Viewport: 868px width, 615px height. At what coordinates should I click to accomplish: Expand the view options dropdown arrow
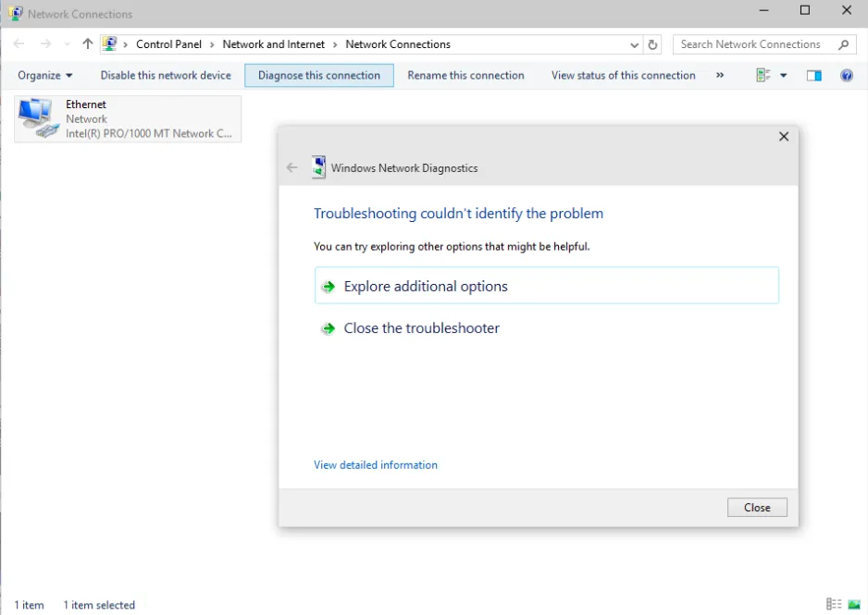click(784, 76)
